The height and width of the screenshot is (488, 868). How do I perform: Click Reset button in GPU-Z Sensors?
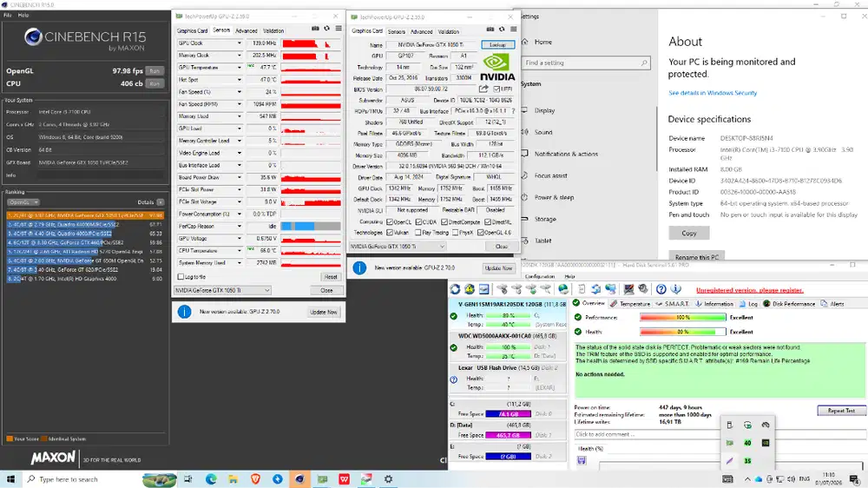pyautogui.click(x=331, y=276)
